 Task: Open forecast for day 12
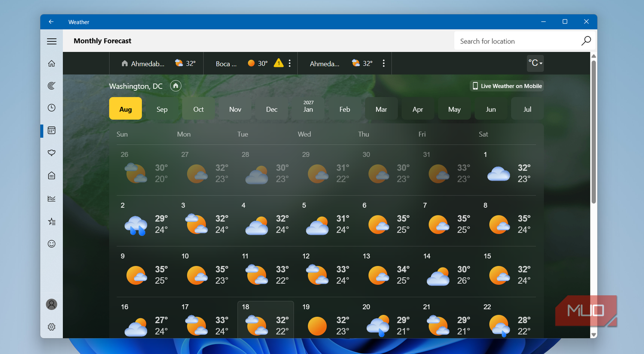326,271
